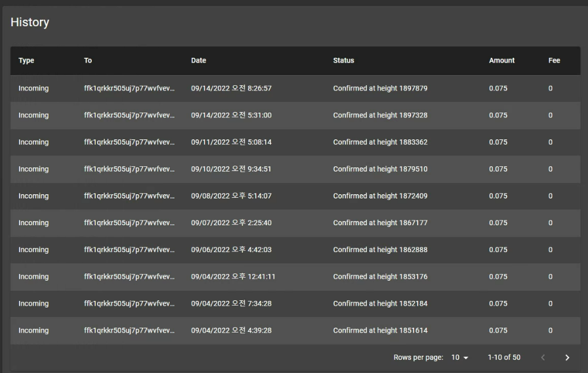Click status Confirmed at height 1852184

(x=380, y=303)
